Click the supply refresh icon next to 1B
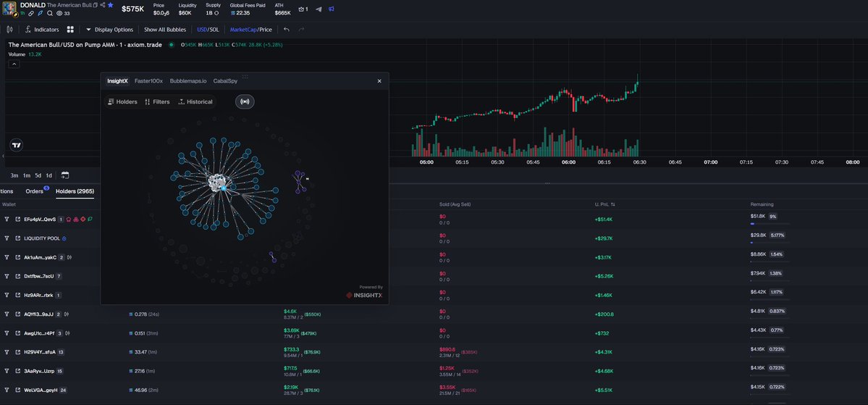The width and height of the screenshot is (868, 405). coord(216,13)
